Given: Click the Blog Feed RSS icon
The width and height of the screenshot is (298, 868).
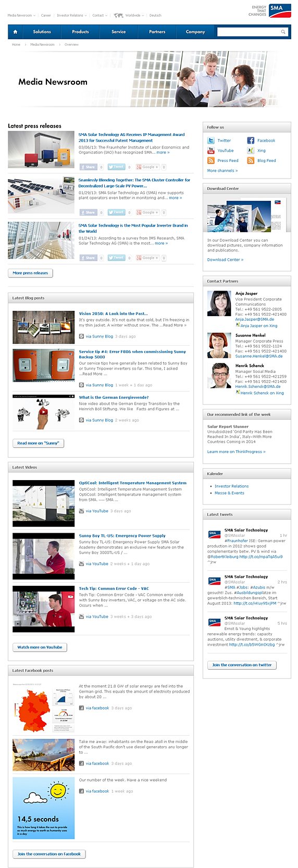Looking at the screenshot, I should pos(251,160).
